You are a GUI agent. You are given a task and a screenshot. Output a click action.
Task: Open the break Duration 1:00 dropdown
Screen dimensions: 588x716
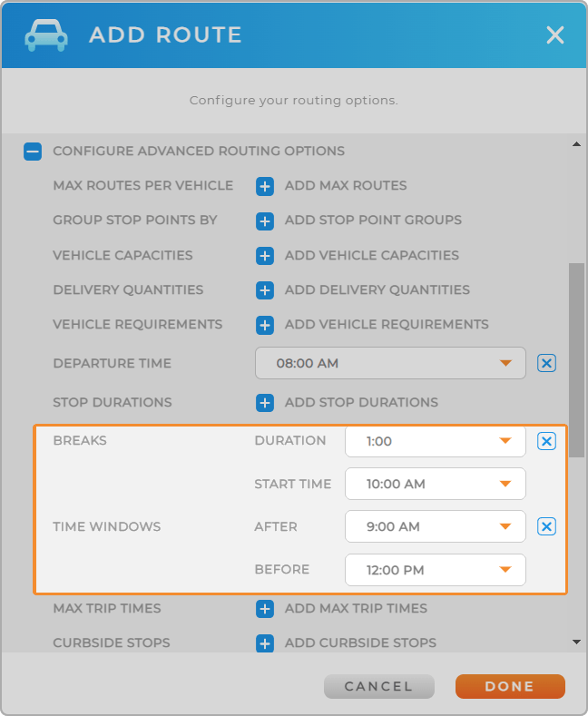(x=436, y=441)
